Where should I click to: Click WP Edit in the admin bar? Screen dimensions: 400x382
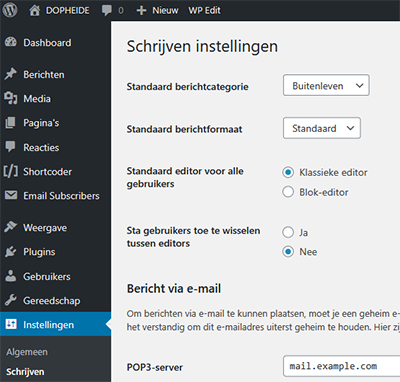point(204,10)
